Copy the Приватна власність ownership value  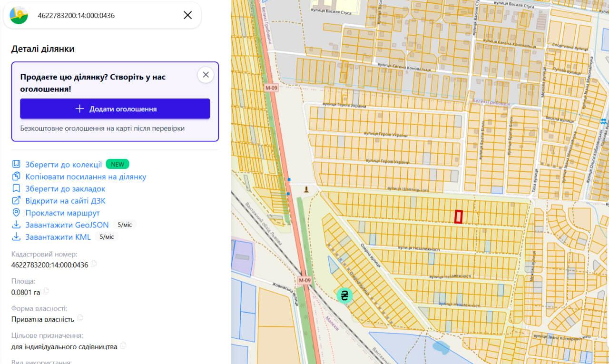point(80,318)
